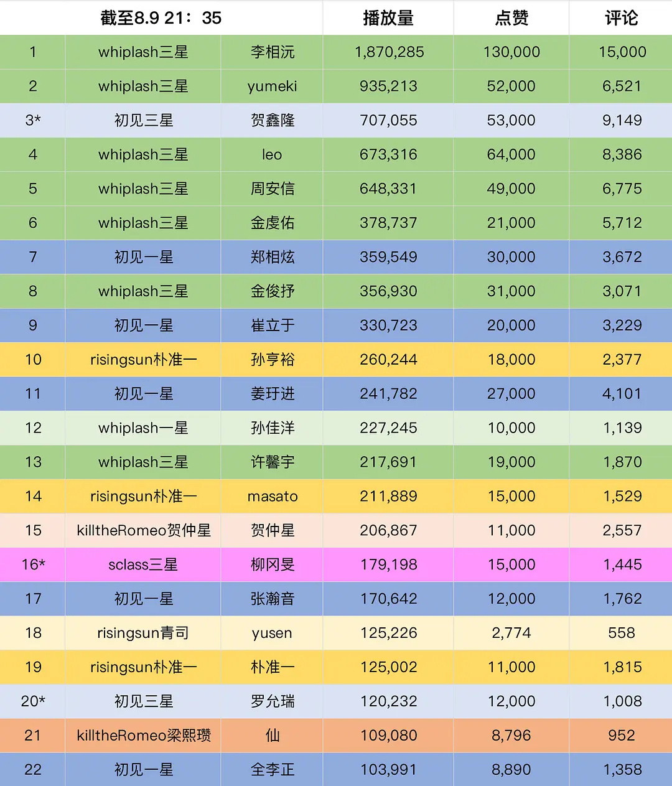
Task: Click likes value 8,796
Action: [511, 736]
